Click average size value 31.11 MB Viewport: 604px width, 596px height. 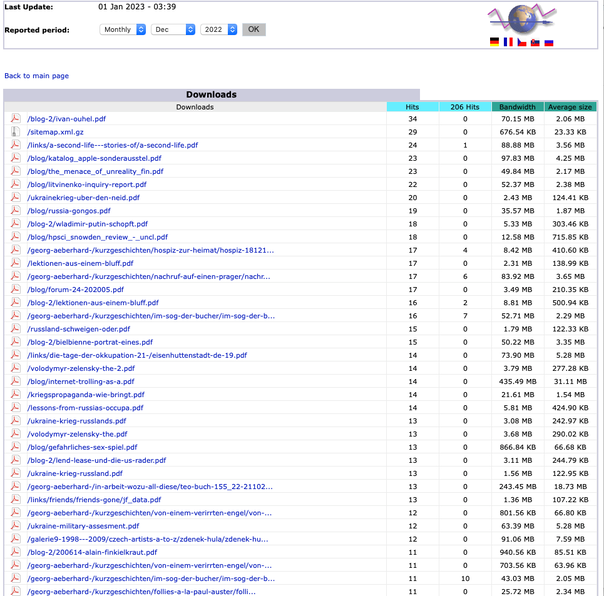[570, 381]
